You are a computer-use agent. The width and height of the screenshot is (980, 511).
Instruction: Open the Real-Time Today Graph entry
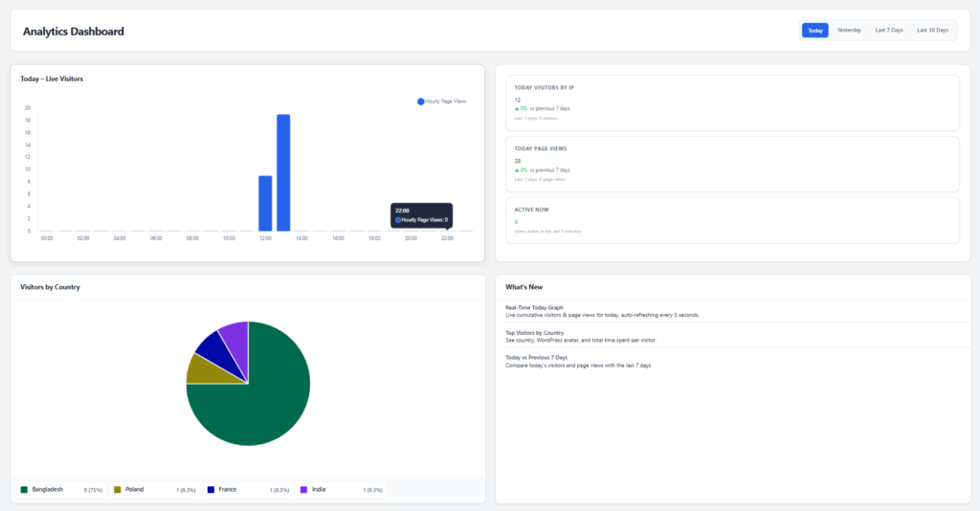pyautogui.click(x=534, y=307)
